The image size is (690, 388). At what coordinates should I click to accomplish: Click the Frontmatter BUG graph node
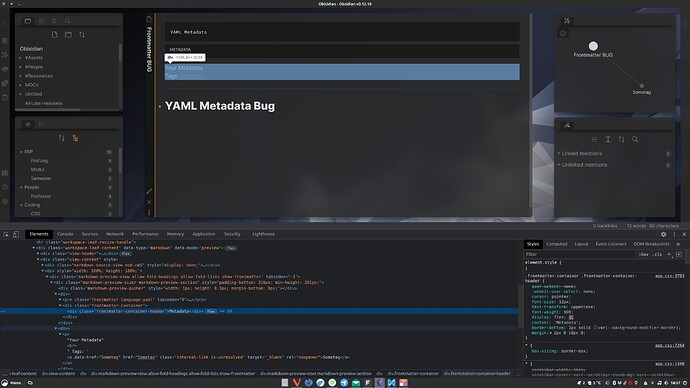pyautogui.click(x=593, y=46)
